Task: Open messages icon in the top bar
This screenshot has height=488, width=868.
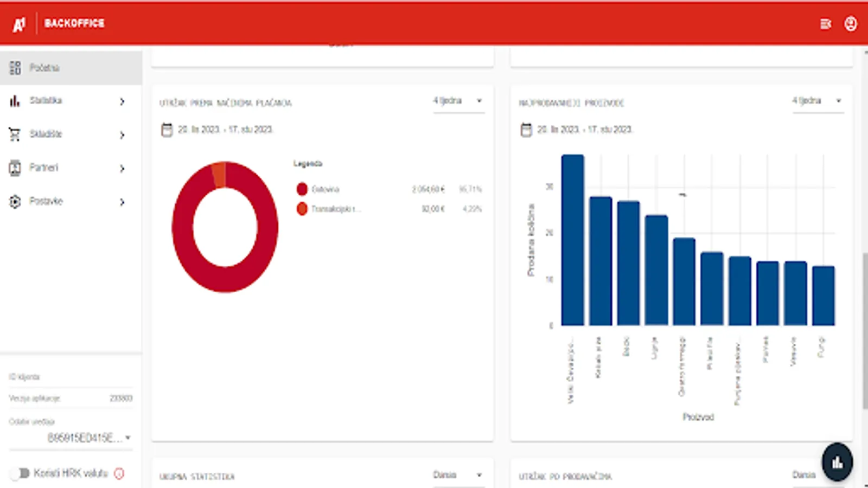Action: click(826, 24)
